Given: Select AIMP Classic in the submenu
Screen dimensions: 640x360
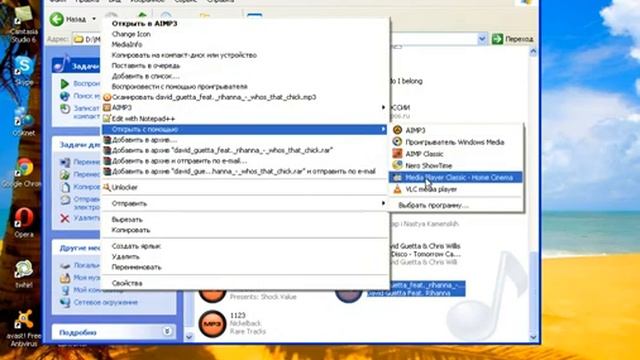Looking at the screenshot, I should click(456, 154).
